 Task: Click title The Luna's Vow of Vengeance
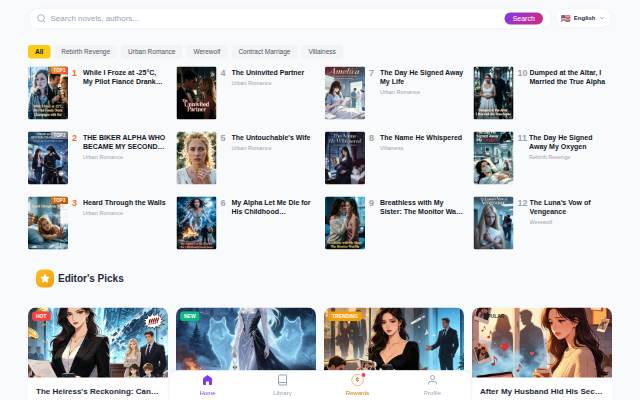click(560, 207)
